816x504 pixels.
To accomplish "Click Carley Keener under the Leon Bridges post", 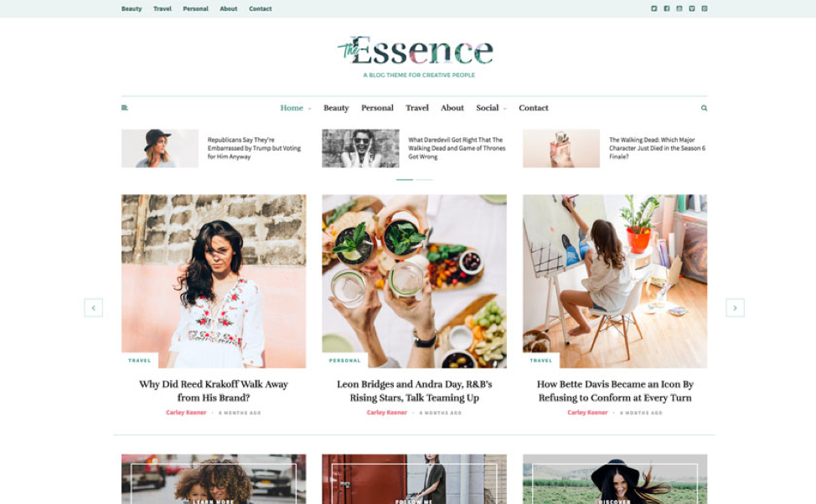I will [x=387, y=413].
